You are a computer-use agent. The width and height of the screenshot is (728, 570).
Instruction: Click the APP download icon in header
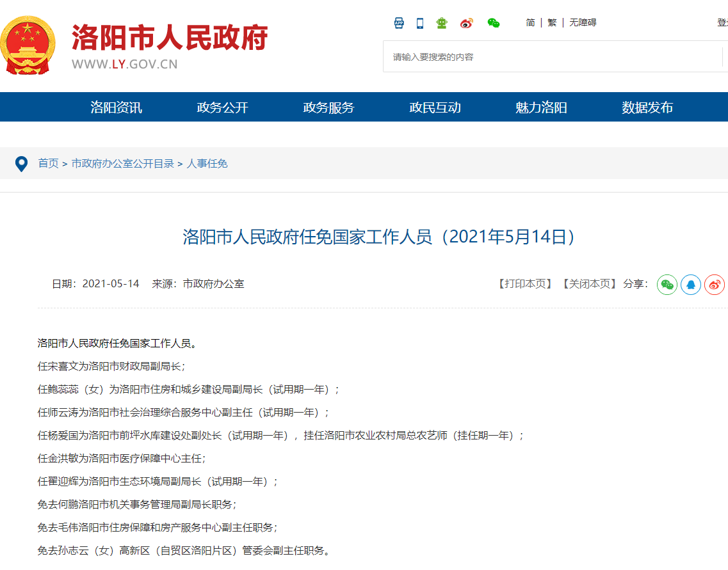[x=399, y=23]
